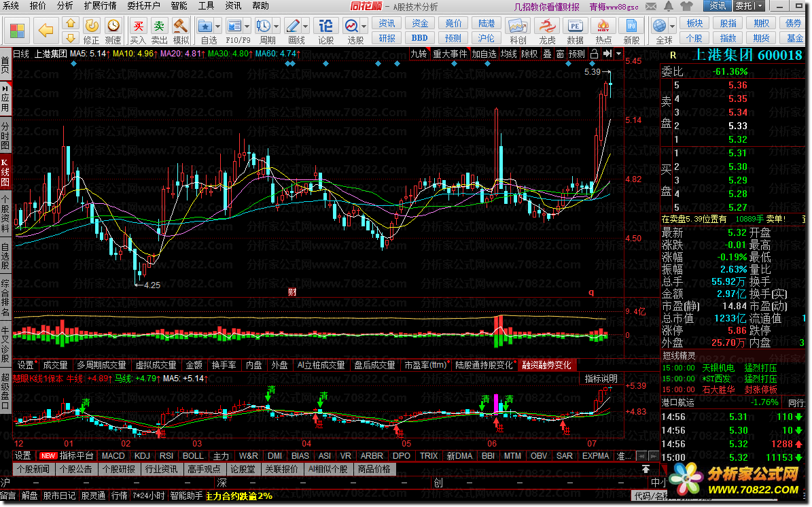Click the chart lock icon
Viewport: 812px width, 507px height.
pyautogui.click(x=594, y=54)
